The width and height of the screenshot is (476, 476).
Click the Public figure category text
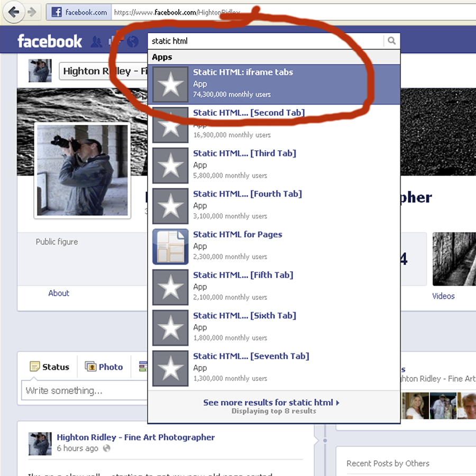pyautogui.click(x=57, y=242)
